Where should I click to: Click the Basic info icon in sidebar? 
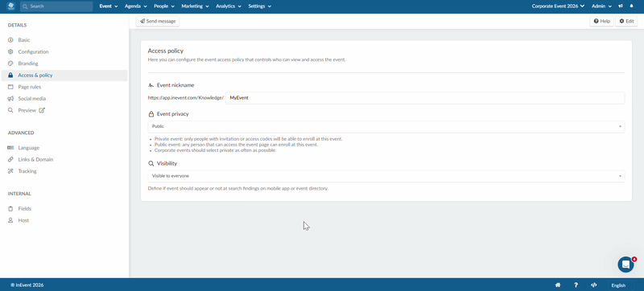click(x=10, y=40)
